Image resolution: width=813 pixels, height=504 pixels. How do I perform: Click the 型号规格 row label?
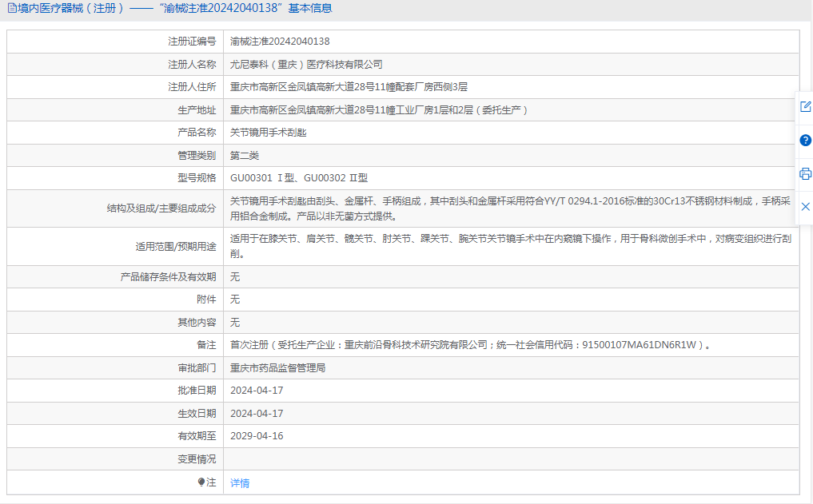click(x=197, y=178)
